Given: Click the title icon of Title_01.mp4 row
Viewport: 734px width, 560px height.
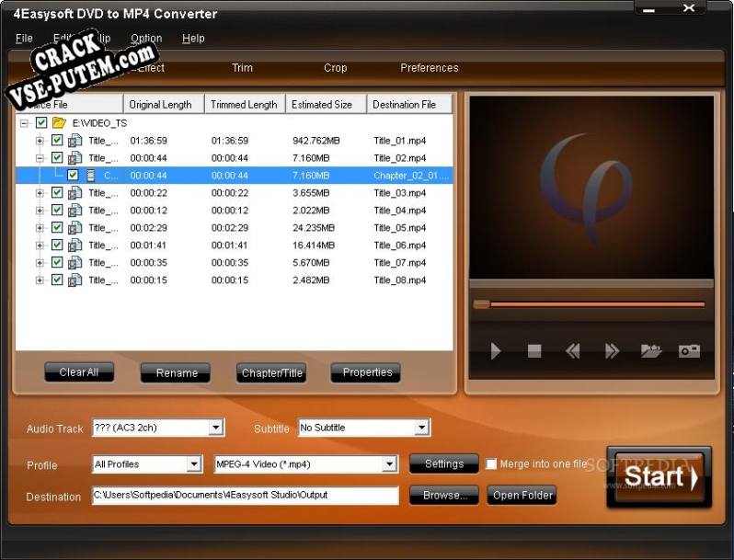Looking at the screenshot, I should [75, 141].
